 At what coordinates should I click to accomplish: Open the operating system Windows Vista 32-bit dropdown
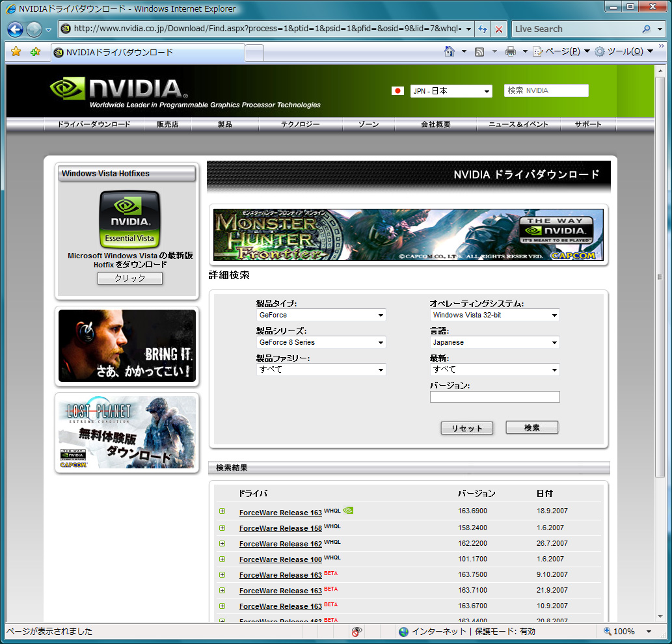tap(494, 315)
